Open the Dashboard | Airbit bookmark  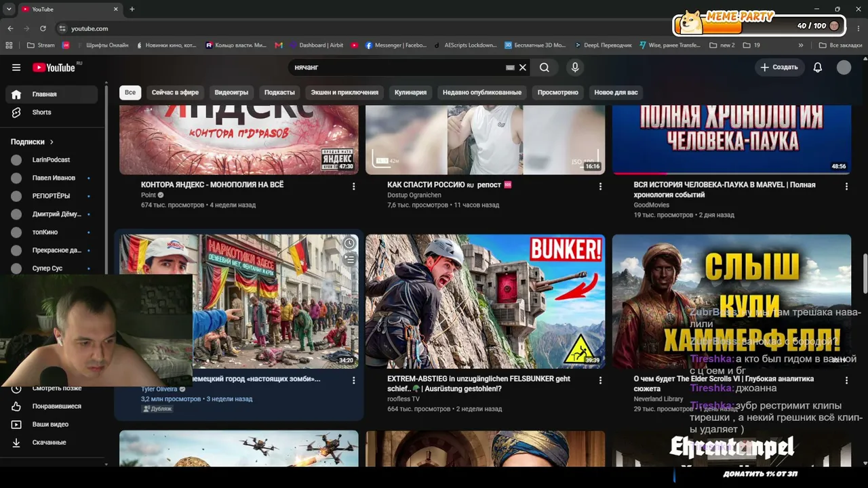coord(317,45)
